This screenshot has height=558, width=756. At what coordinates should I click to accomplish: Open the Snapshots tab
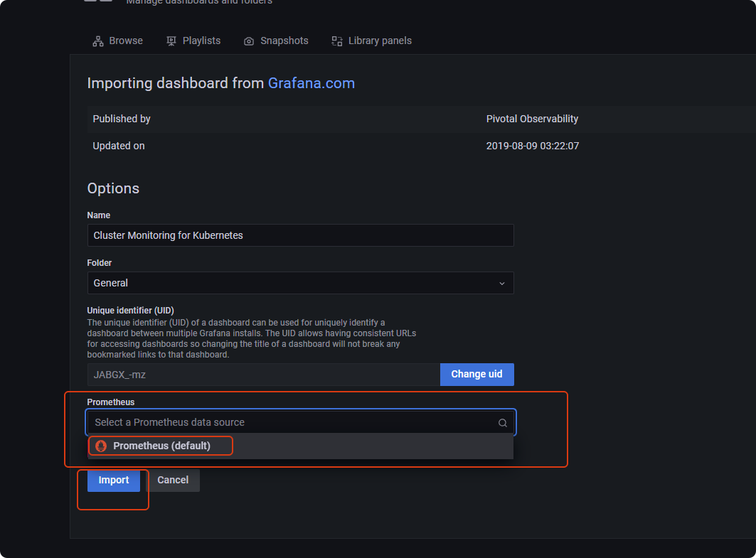[x=276, y=41]
